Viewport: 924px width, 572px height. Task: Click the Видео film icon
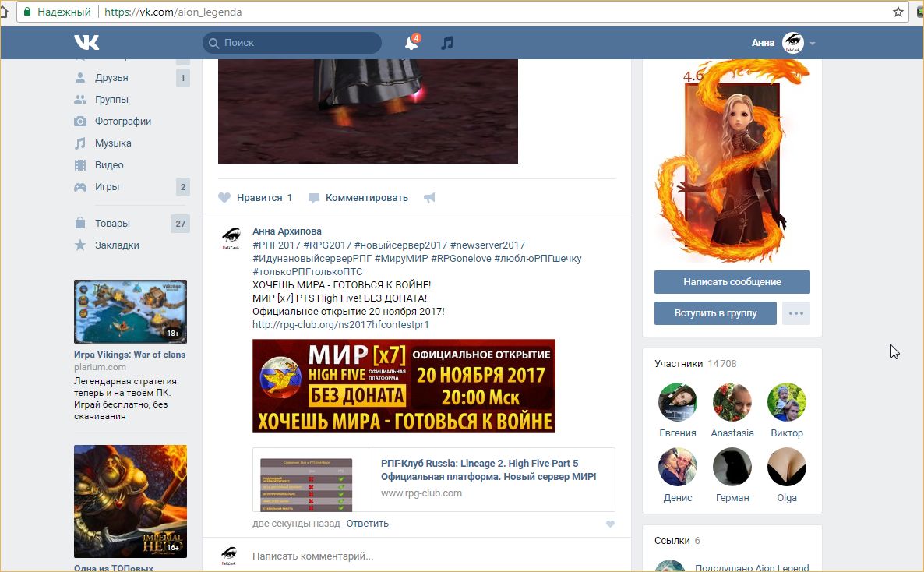[80, 165]
